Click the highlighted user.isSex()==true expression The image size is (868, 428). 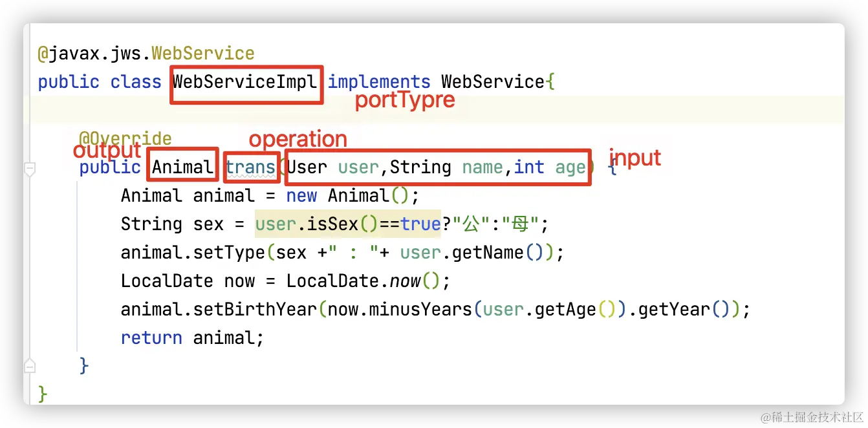click(348, 224)
